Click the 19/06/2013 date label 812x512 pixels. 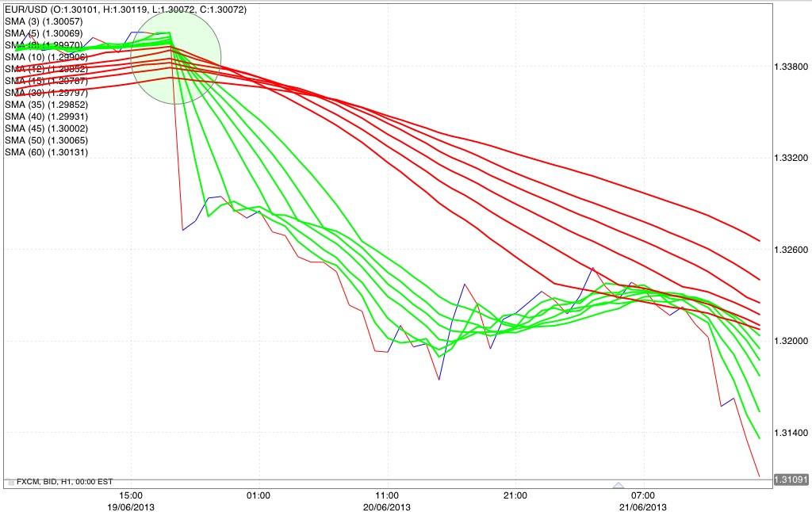coord(131,507)
